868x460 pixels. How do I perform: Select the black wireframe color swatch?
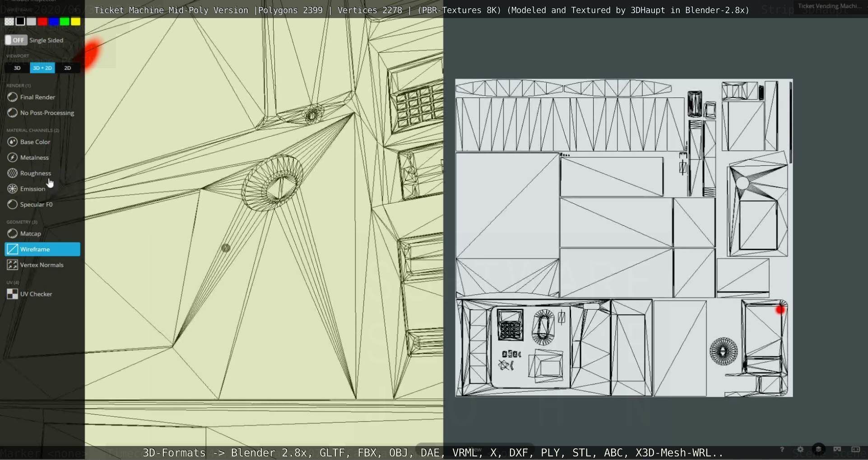click(x=20, y=22)
